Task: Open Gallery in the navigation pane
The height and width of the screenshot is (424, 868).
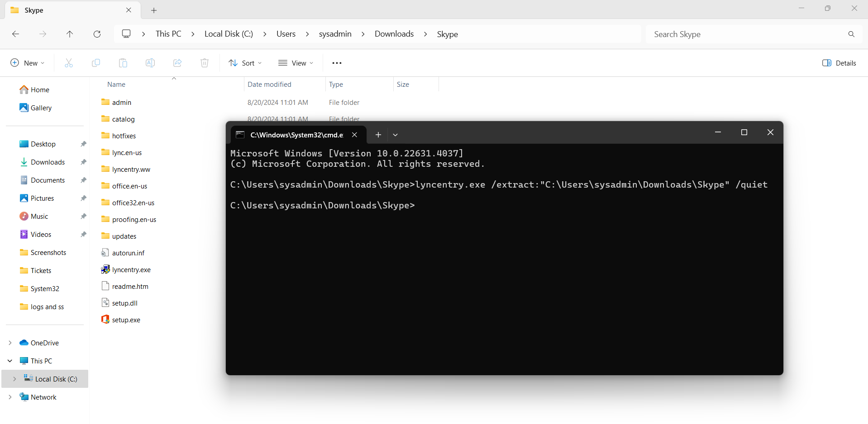Action: [36, 108]
